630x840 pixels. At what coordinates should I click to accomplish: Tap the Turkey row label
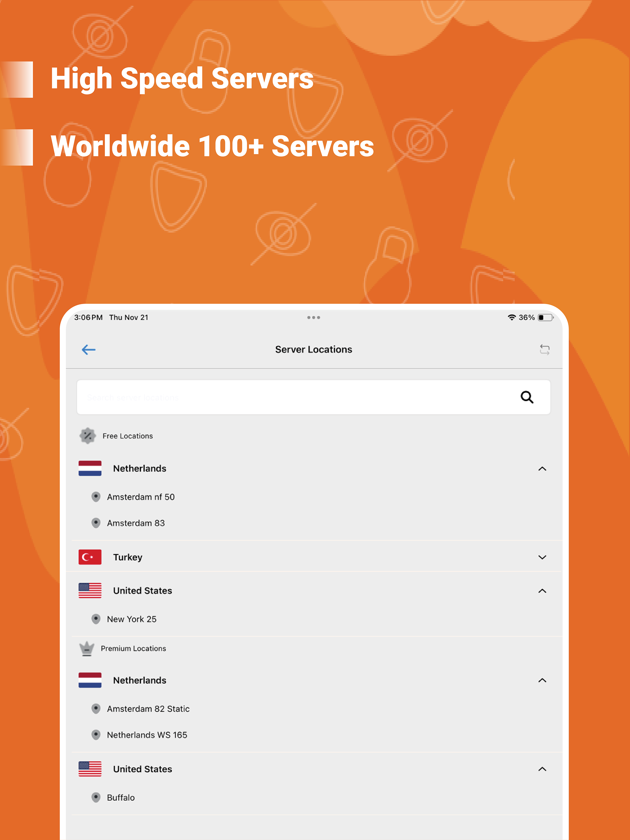coord(128,557)
